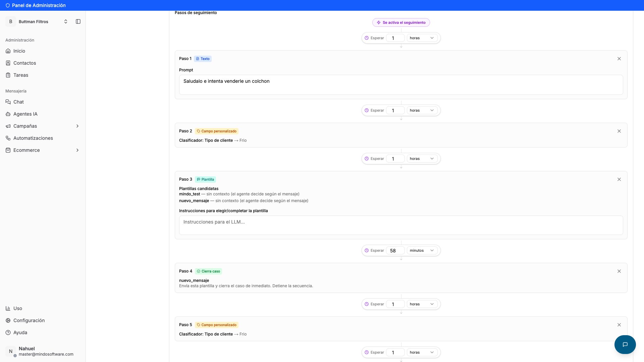Open the horas unit dropdown before Paso 5
This screenshot has height=362, width=644.
(x=422, y=304)
